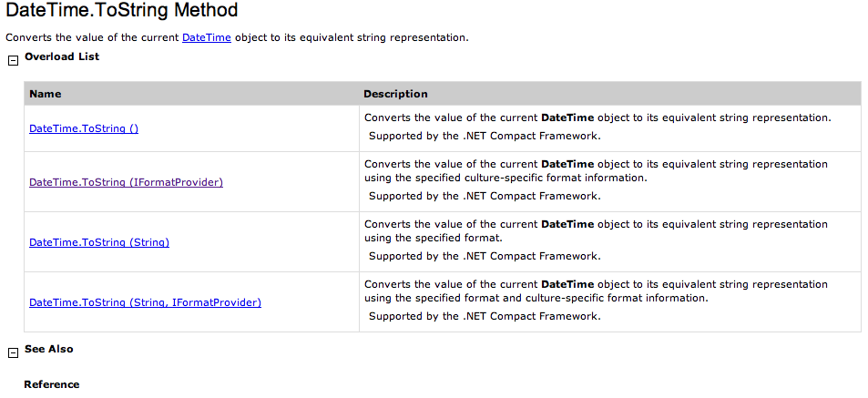
Task: Click the Name column header
Action: tap(46, 94)
